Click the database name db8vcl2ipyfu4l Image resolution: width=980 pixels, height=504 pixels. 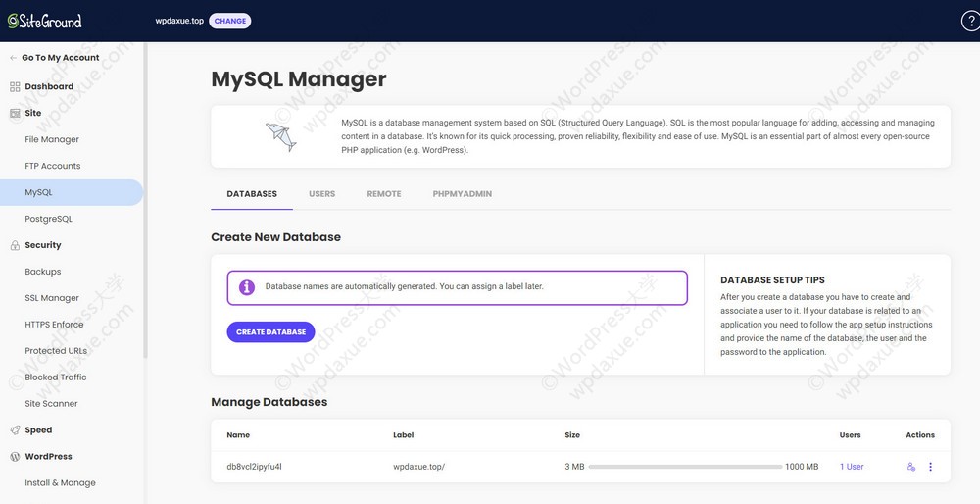tap(255, 467)
